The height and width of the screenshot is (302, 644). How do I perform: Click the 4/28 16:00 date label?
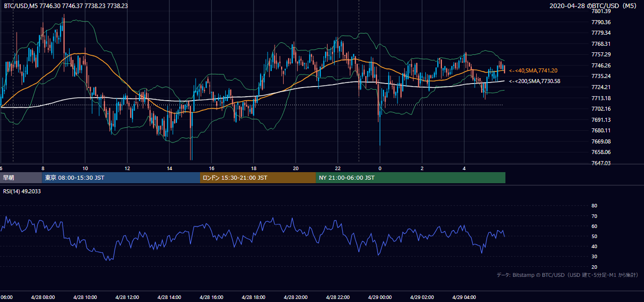coord(211,297)
